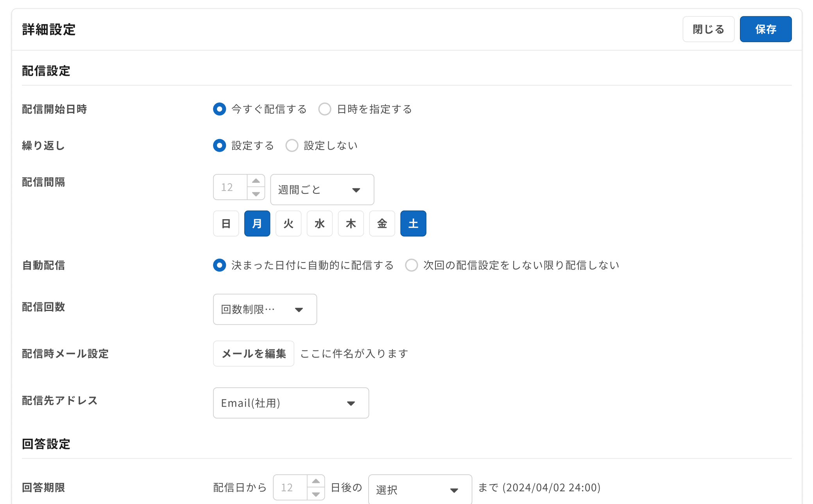813x504 pixels.
Task: Toggle the 水 (Wednesday) day button
Action: coord(320,223)
